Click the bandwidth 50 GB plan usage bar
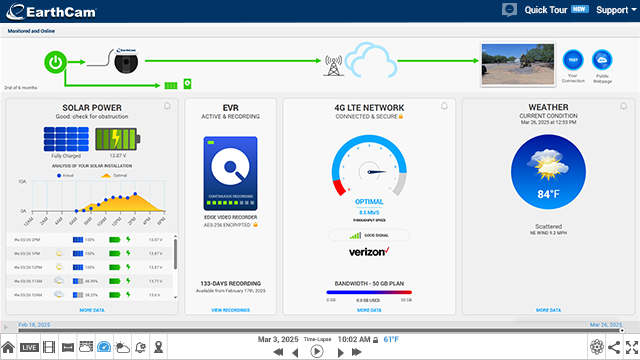 coord(369,292)
